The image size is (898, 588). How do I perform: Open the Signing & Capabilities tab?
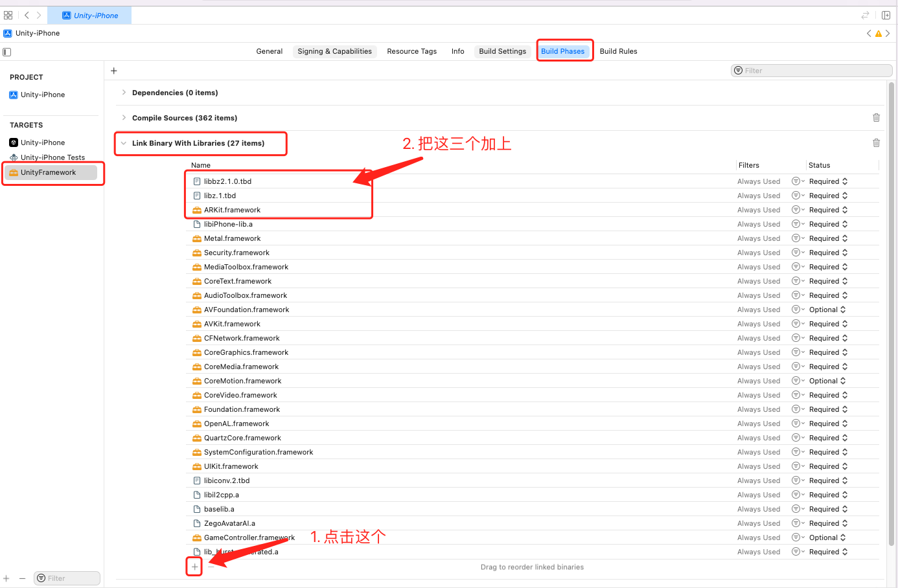point(334,51)
